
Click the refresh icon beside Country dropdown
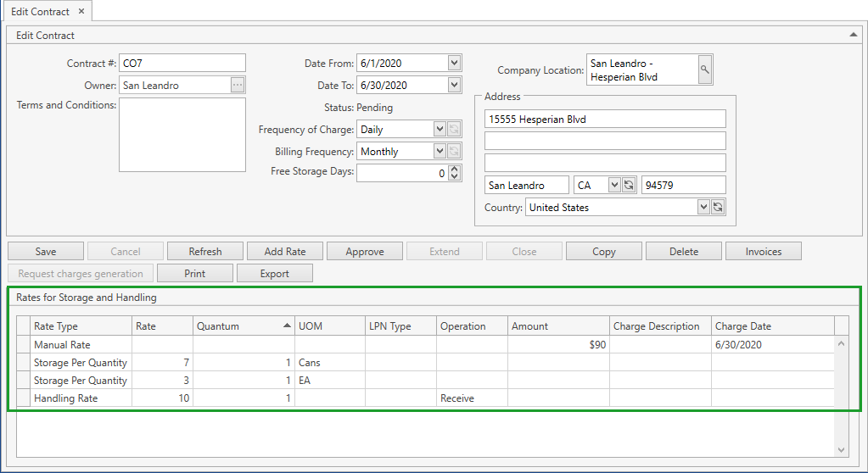click(x=717, y=207)
